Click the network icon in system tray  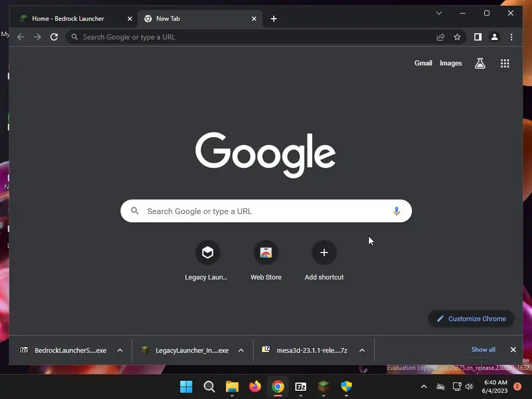click(x=457, y=387)
